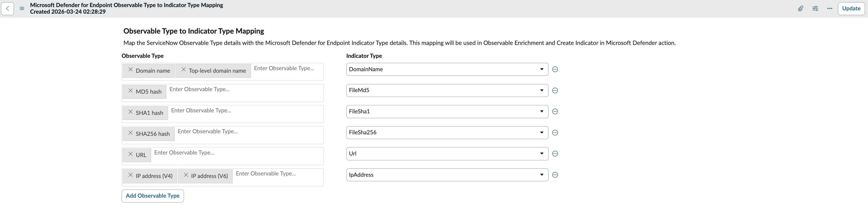Delete the FileSha256 mapping row
868x205 pixels.
click(x=555, y=133)
